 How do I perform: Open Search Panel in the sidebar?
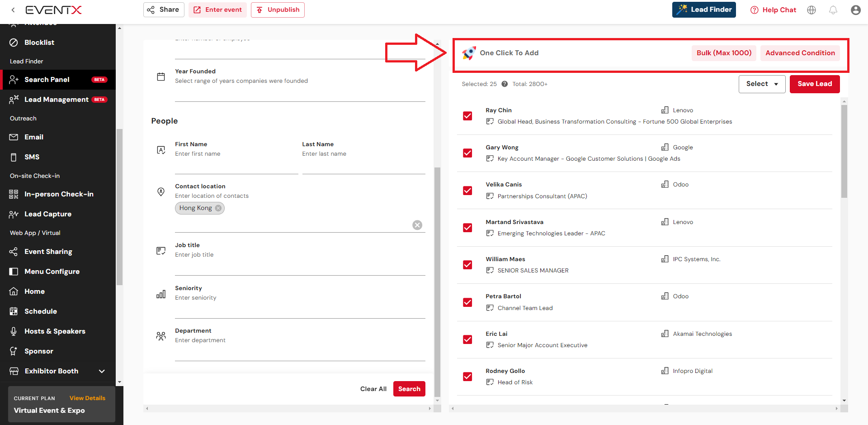[x=58, y=80]
